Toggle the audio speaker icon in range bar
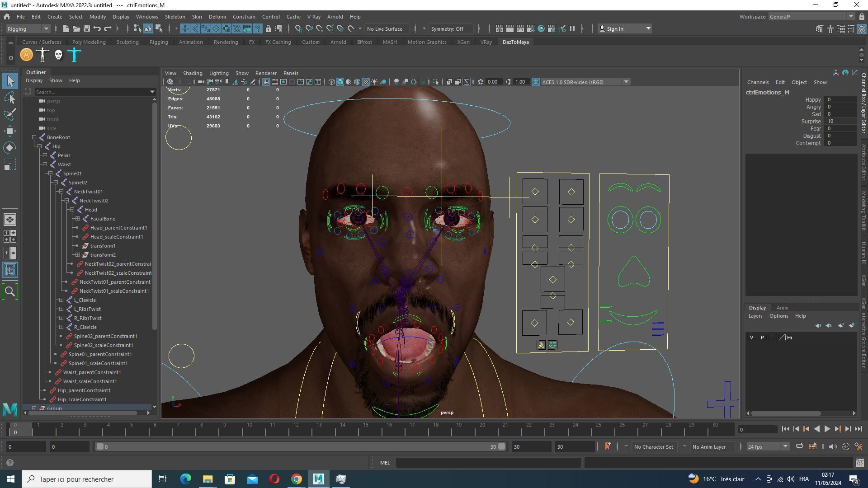 point(832,446)
